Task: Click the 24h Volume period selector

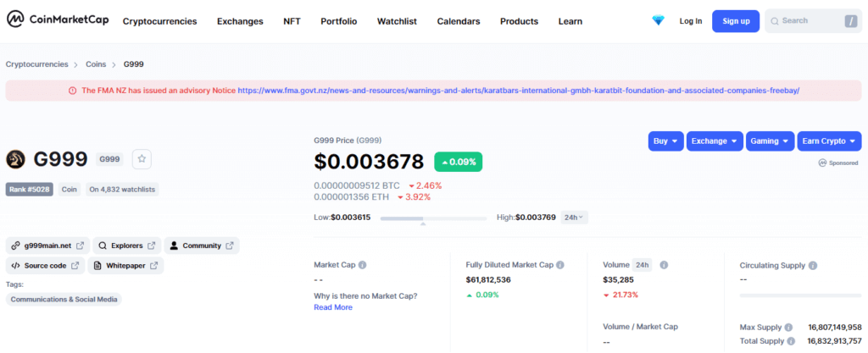Action: pos(643,265)
